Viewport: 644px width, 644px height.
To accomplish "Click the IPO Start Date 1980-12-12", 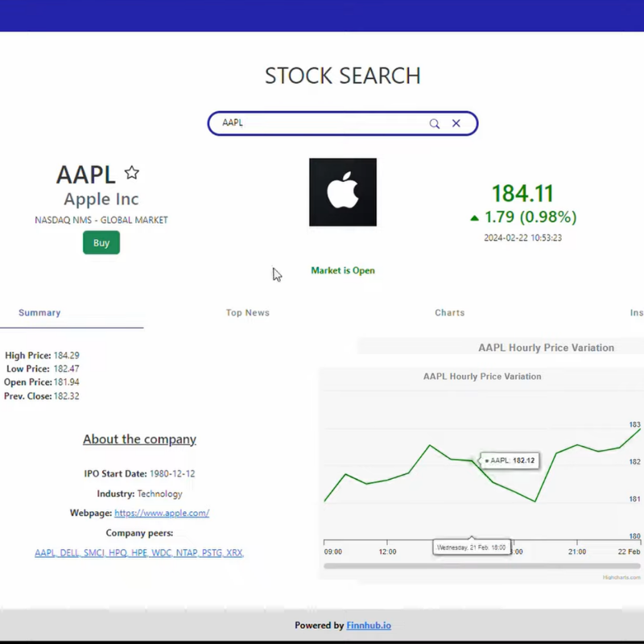I will click(x=172, y=473).
